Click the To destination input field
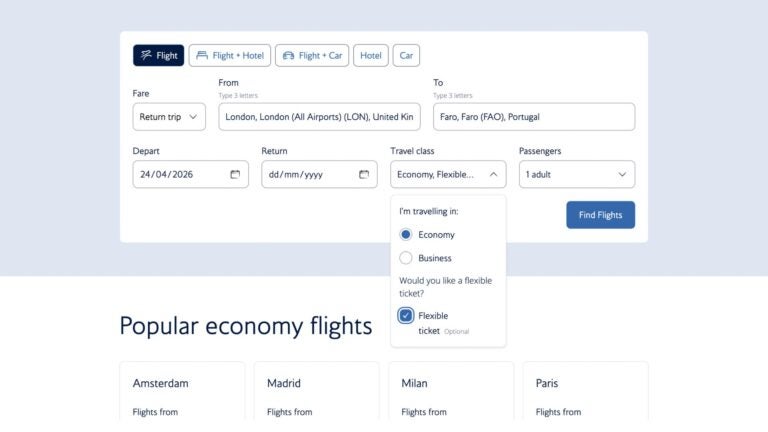 click(x=533, y=117)
